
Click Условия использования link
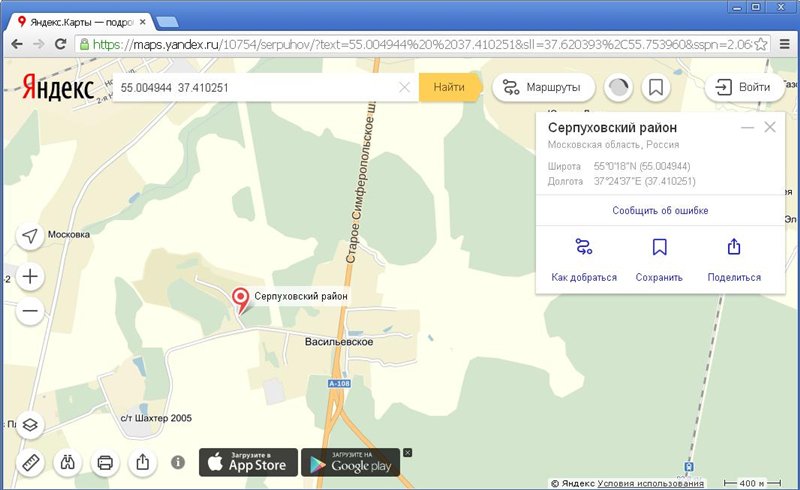pyautogui.click(x=651, y=483)
